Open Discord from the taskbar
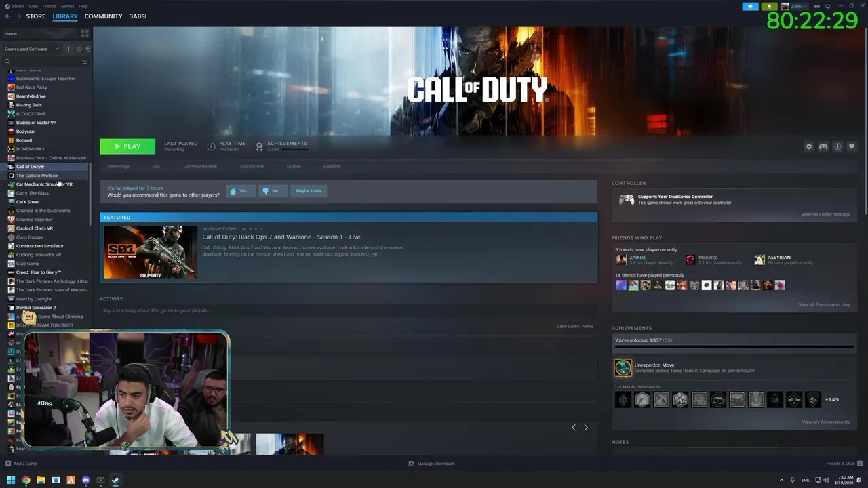 (85, 480)
